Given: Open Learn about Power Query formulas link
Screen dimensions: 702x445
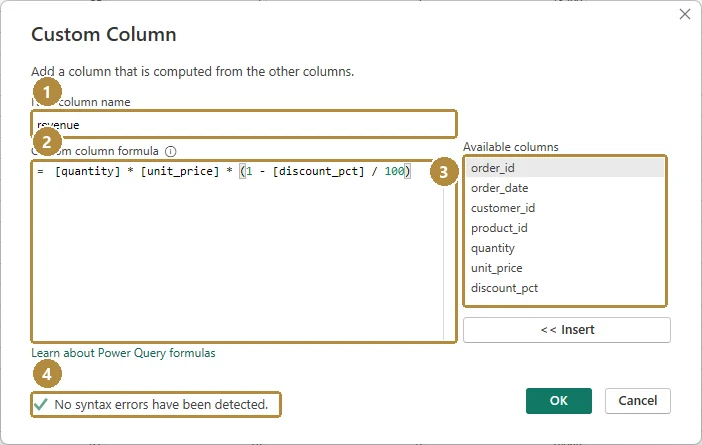Looking at the screenshot, I should click(x=123, y=353).
